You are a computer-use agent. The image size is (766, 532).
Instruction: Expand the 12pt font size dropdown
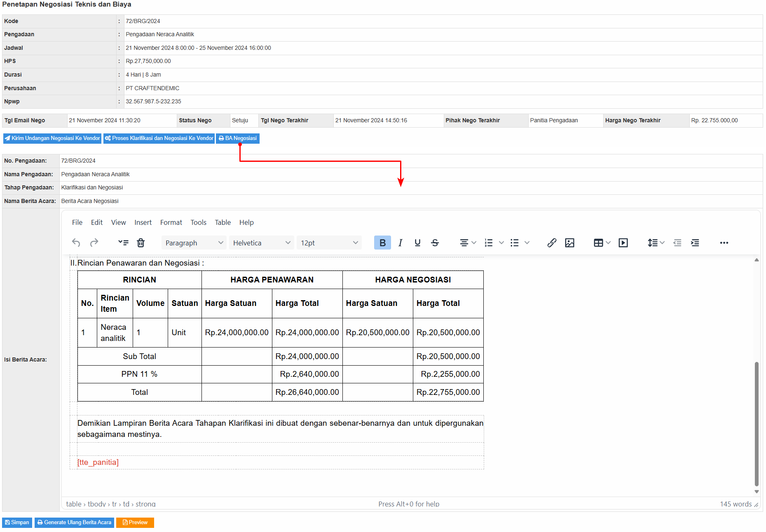click(329, 243)
